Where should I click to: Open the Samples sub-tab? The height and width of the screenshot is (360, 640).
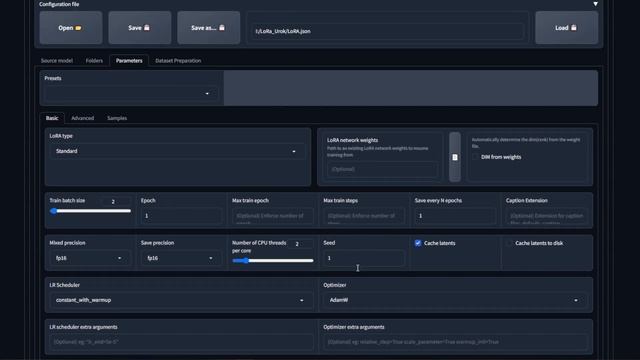pos(117,118)
